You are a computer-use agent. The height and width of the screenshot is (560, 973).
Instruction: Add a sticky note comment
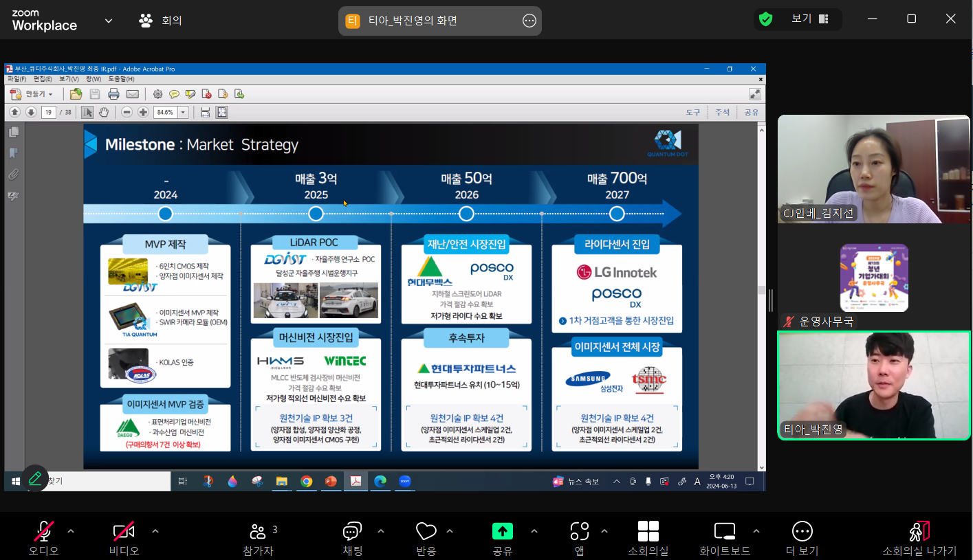tap(174, 94)
